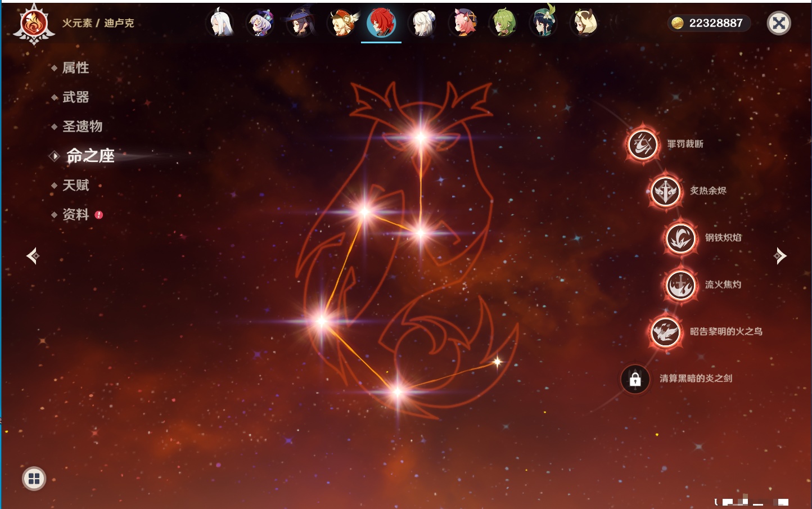Select the Qiqi avatar with purple cap
The height and width of the screenshot is (509, 812).
tap(260, 23)
